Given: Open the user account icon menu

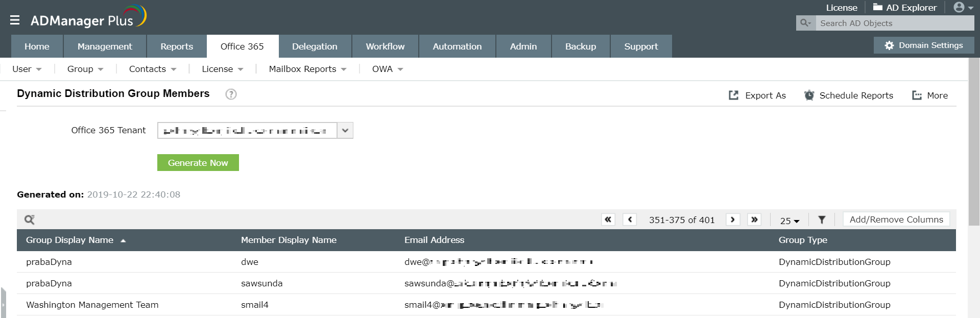Looking at the screenshot, I should coord(963,7).
